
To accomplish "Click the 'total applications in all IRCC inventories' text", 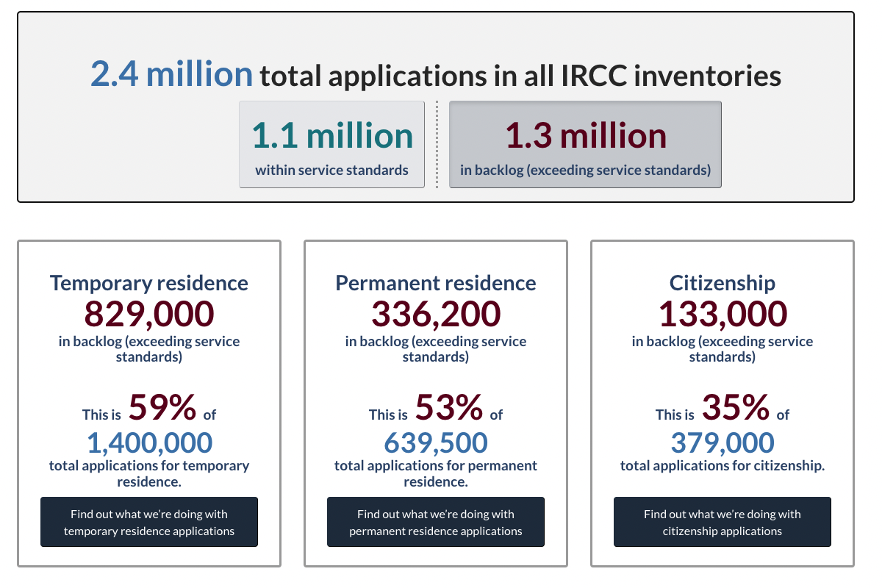I will 520,76.
